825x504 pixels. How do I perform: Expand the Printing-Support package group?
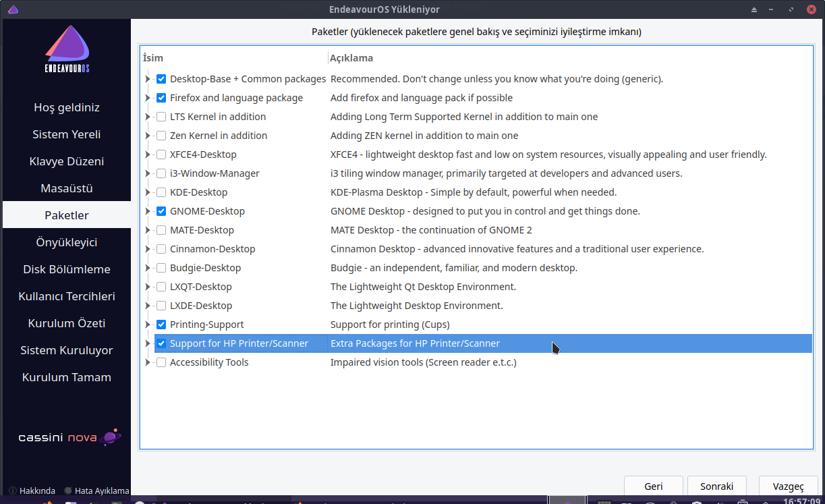click(148, 325)
